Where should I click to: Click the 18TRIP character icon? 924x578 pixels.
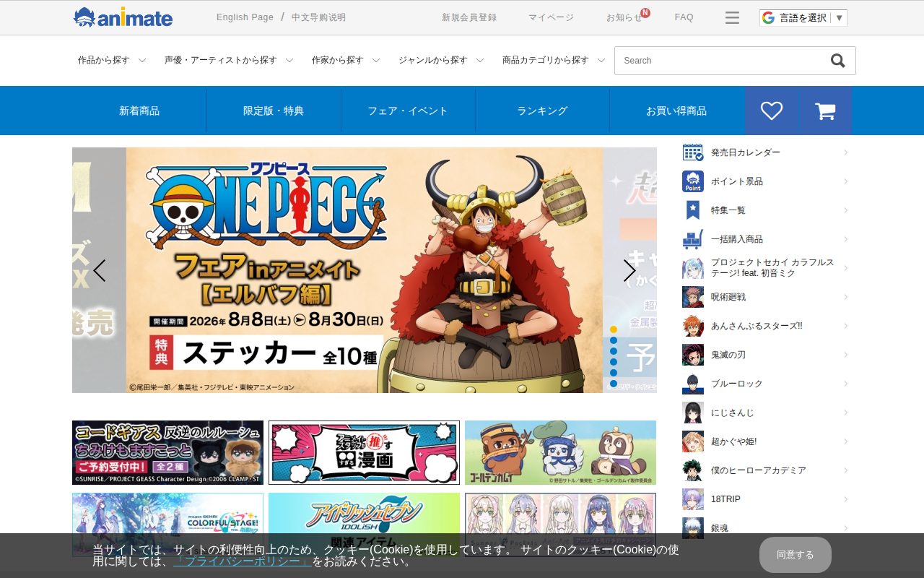[693, 499]
